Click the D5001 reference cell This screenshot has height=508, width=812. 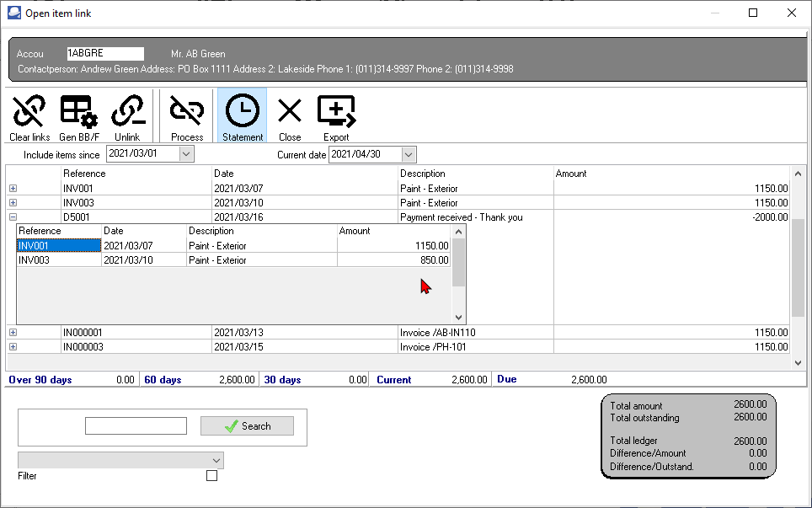[136, 217]
